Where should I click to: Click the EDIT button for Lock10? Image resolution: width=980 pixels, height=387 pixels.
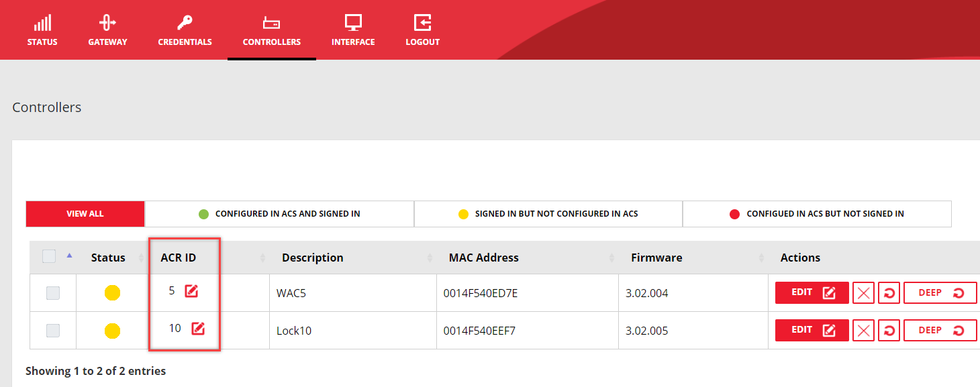point(812,330)
